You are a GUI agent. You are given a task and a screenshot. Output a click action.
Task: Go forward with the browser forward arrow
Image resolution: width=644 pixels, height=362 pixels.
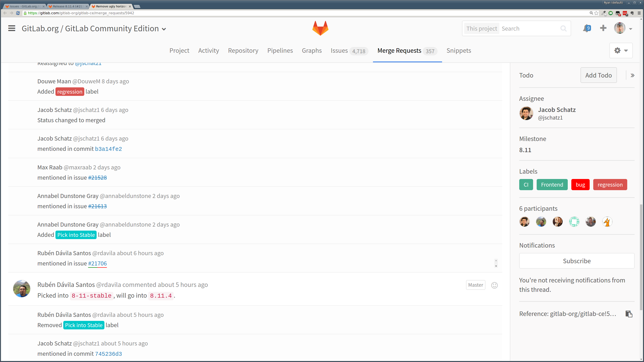(11, 13)
